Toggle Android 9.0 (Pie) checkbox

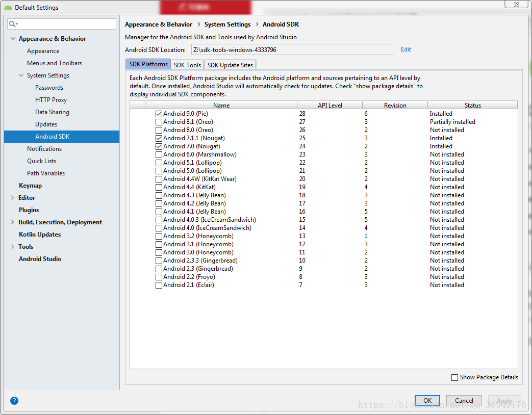coord(159,114)
